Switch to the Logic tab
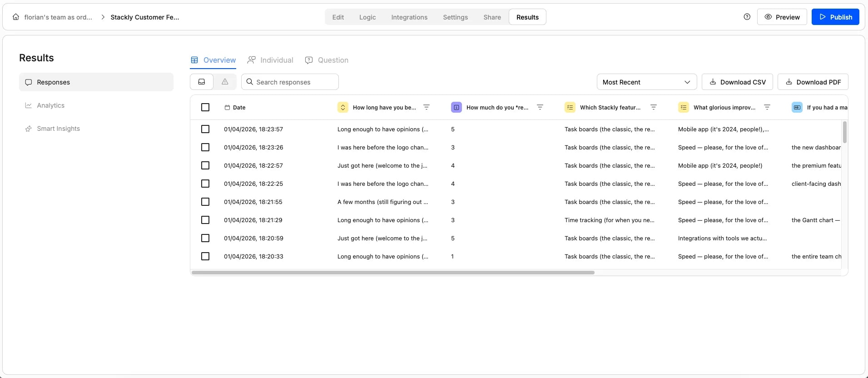This screenshot has width=868, height=378. point(367,17)
